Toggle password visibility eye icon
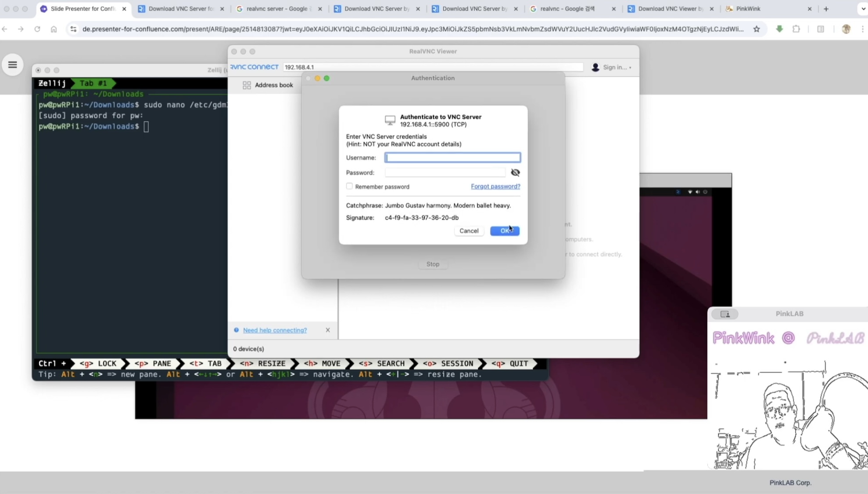The image size is (868, 494). [515, 173]
